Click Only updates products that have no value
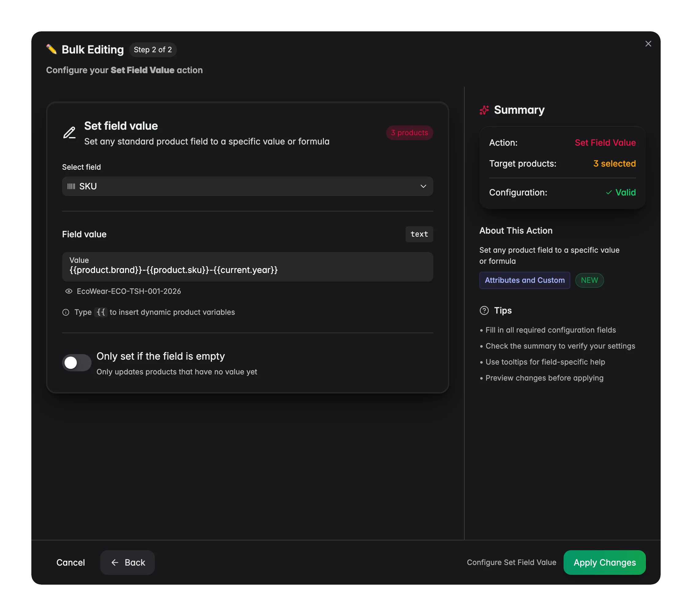Viewport: 692px width, 616px height. (x=177, y=372)
